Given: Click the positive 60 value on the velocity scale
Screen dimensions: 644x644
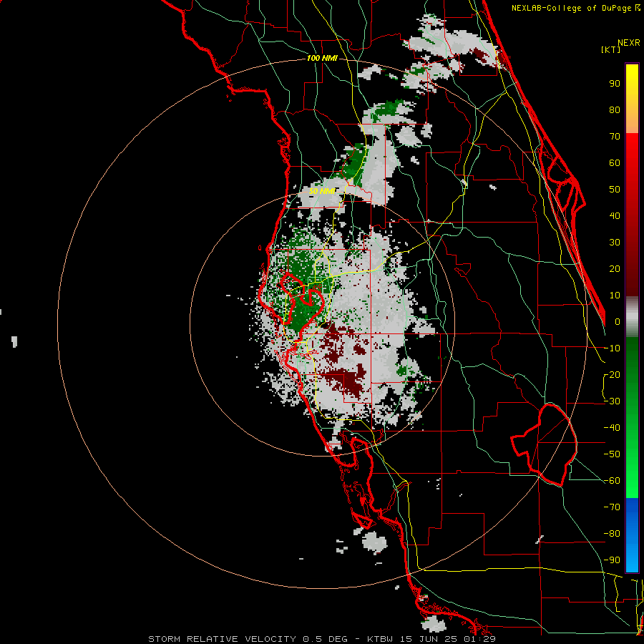Looking at the screenshot, I should click(x=615, y=163).
